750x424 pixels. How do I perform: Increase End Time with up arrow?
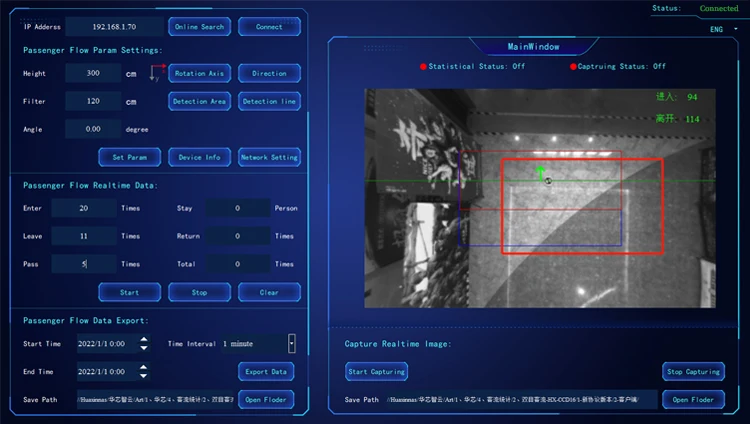[143, 367]
